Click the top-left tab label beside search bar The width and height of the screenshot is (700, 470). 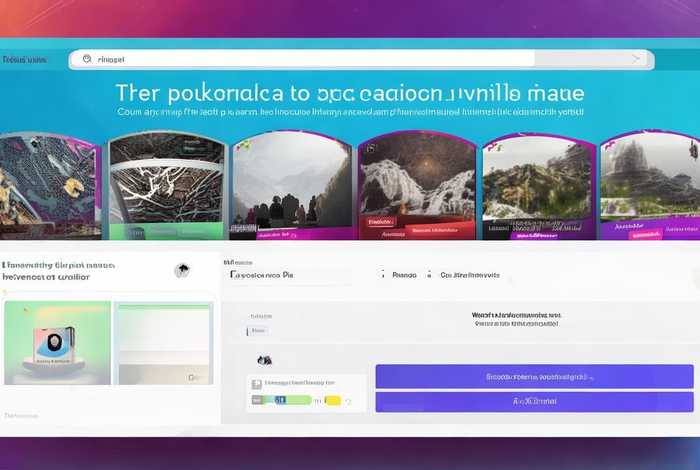coord(25,60)
